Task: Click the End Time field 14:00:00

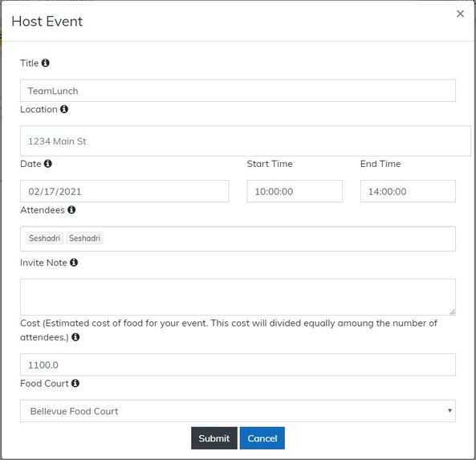Action: pyautogui.click(x=408, y=191)
